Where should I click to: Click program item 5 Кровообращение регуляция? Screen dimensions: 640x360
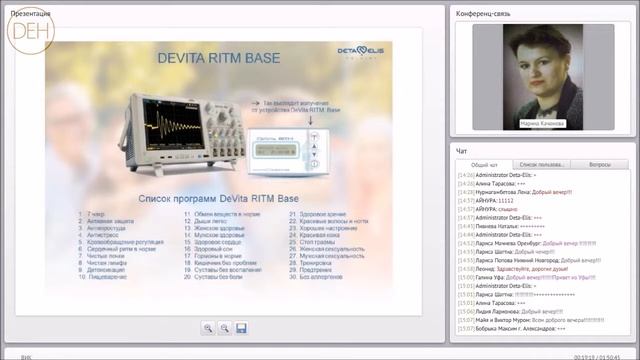point(121,242)
